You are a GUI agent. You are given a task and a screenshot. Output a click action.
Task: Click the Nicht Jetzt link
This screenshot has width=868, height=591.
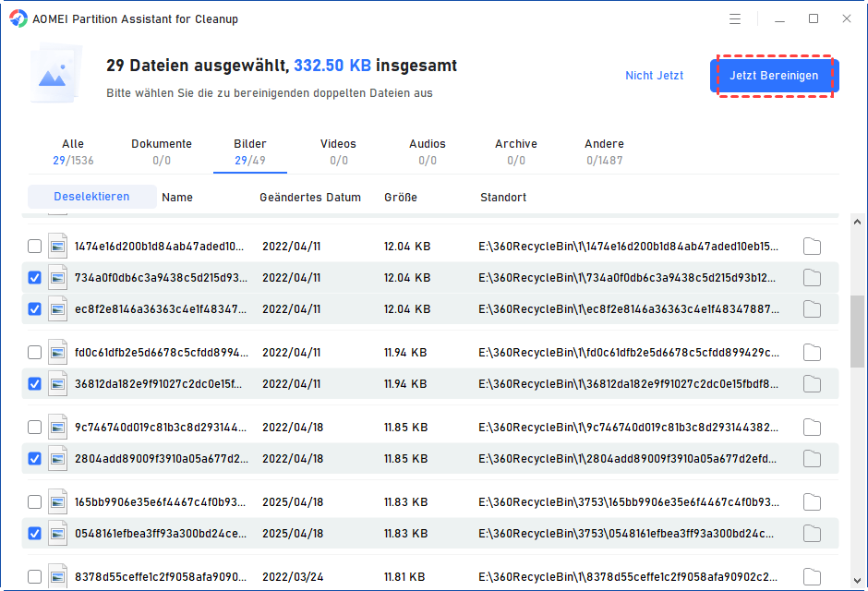click(654, 76)
